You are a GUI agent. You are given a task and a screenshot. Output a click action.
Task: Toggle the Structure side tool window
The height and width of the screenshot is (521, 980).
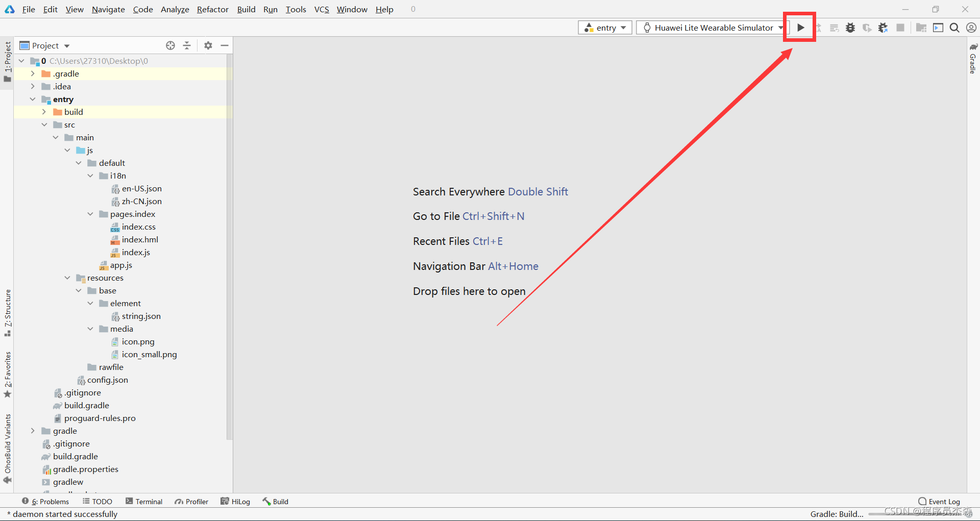7,313
